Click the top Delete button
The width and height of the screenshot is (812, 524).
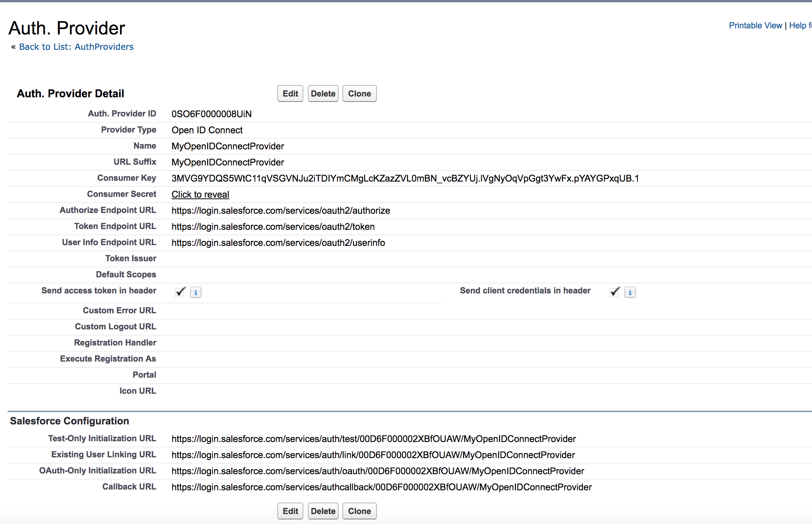coord(323,93)
